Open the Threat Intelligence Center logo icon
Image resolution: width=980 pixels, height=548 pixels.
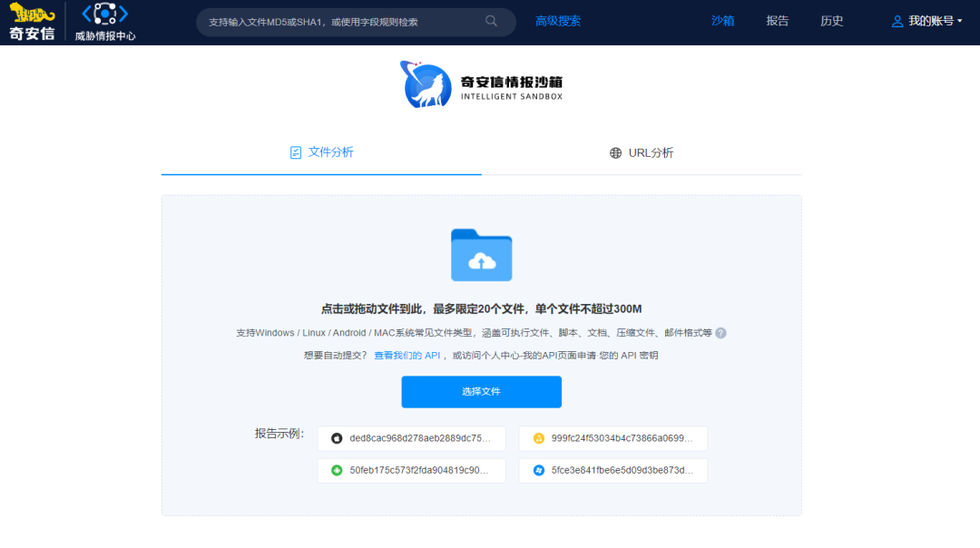click(105, 14)
